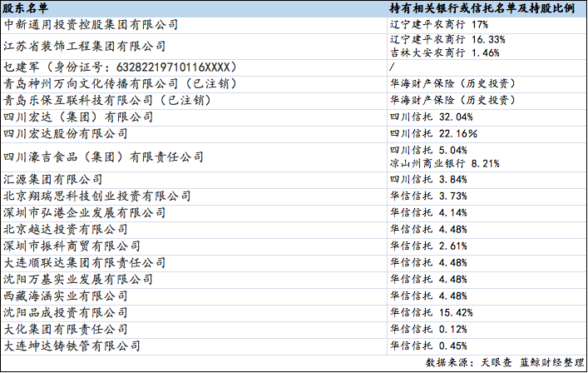Click the 华信信托 15.42% value
Viewport: 588px width, 373px height.
432,312
